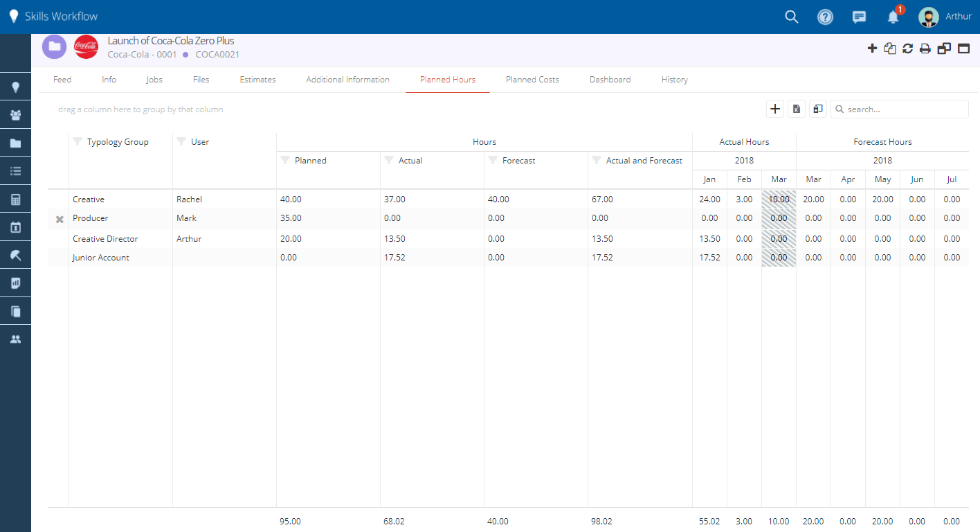The height and width of the screenshot is (532, 980).
Task: Open filter for User column
Action: point(181,142)
